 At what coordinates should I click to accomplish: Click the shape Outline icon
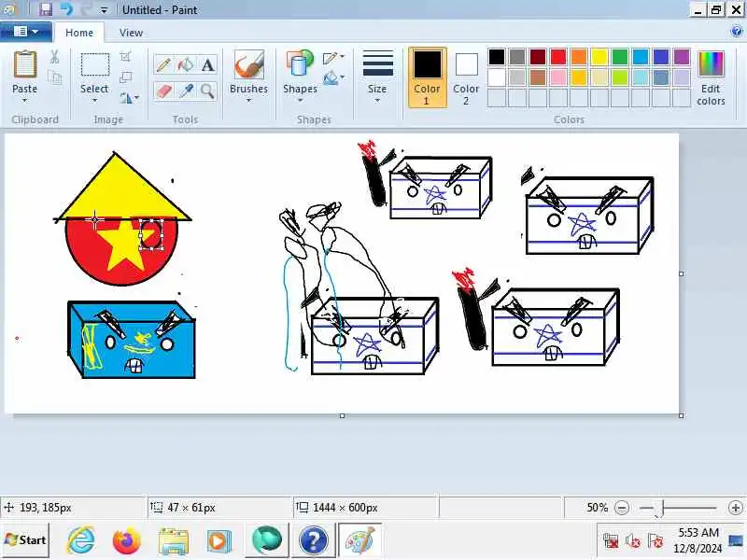[x=331, y=58]
